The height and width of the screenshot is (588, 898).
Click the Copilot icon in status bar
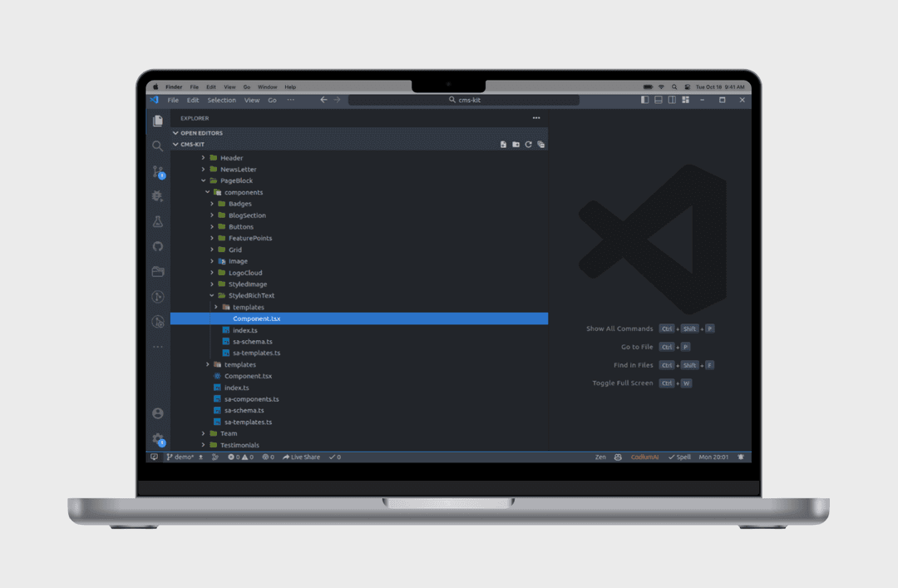pos(618,457)
